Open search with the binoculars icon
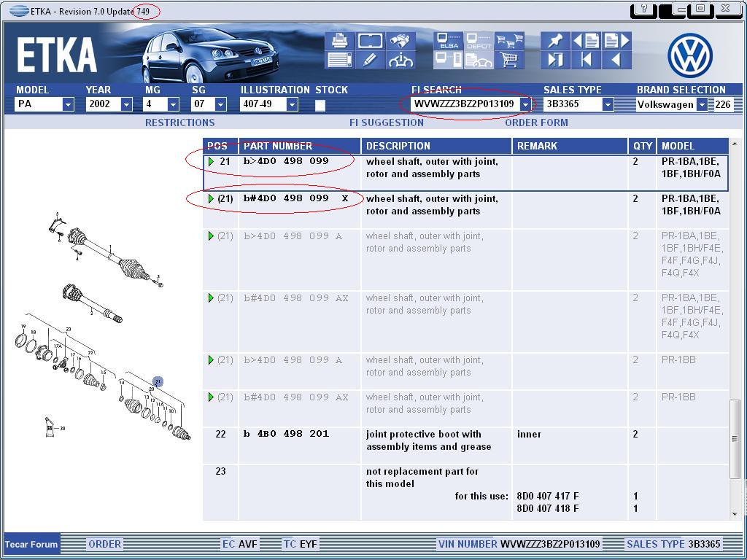 point(400,41)
